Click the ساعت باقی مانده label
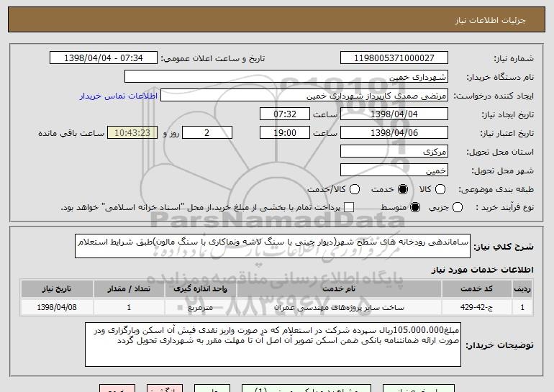The width and height of the screenshot is (554, 392). click(x=71, y=133)
